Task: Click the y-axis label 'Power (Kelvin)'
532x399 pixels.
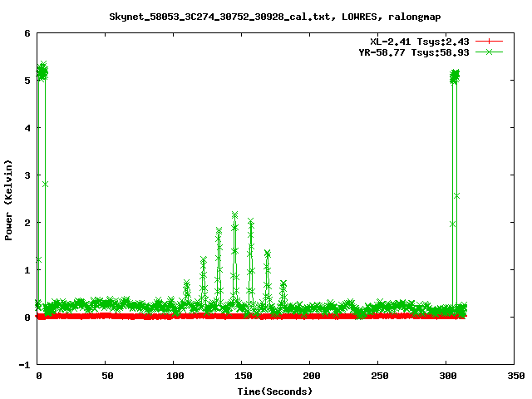Action: pos(8,200)
